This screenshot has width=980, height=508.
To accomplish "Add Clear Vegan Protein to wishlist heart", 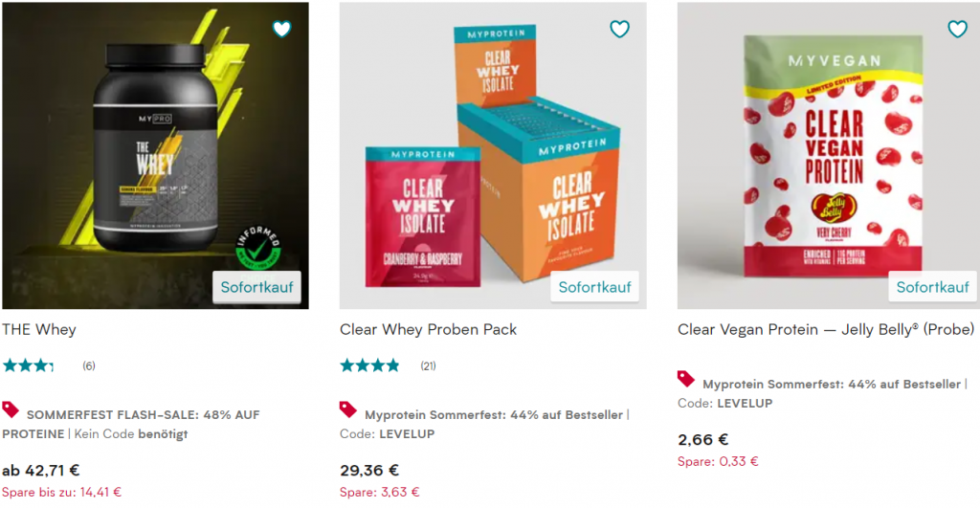I will point(957,30).
